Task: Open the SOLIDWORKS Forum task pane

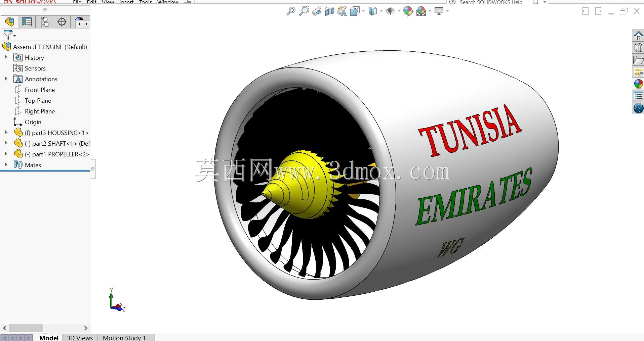Action: click(x=638, y=108)
